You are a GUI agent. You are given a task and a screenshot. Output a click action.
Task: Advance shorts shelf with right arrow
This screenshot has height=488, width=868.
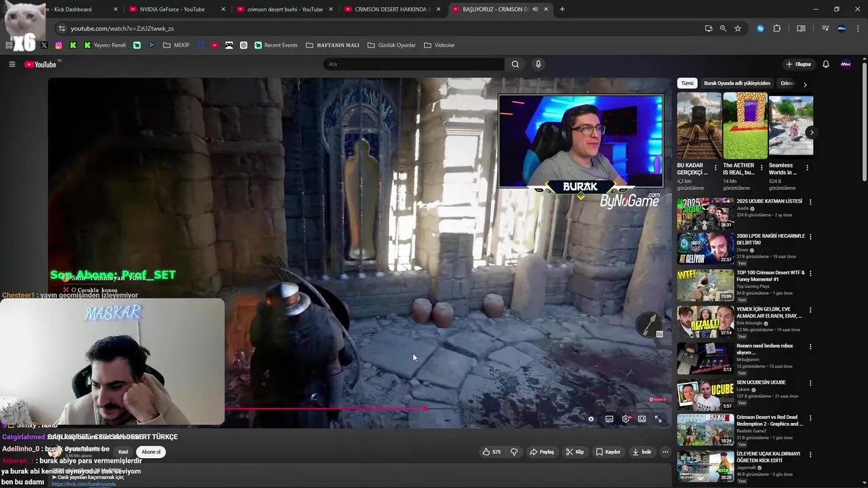point(811,132)
